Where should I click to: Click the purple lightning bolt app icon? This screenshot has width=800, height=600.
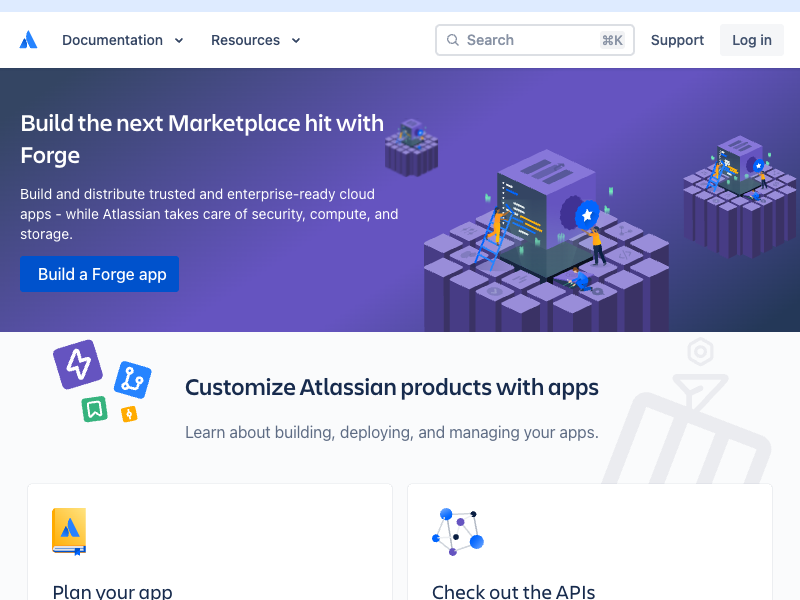pos(78,364)
